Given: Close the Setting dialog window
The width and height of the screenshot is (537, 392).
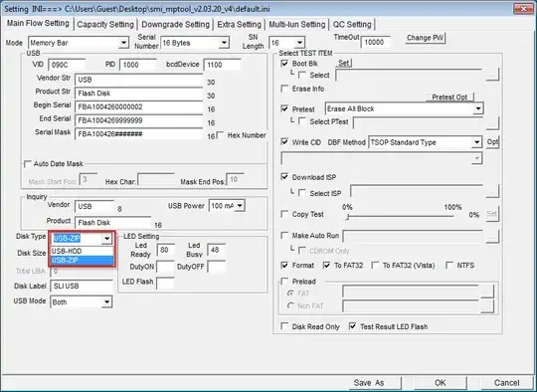Looking at the screenshot, I should point(523,9).
